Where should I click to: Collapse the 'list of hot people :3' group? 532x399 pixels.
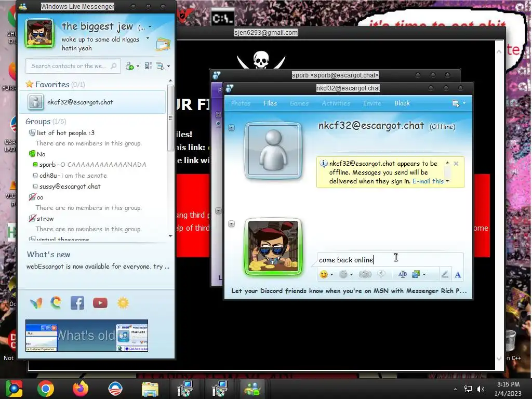(32, 132)
